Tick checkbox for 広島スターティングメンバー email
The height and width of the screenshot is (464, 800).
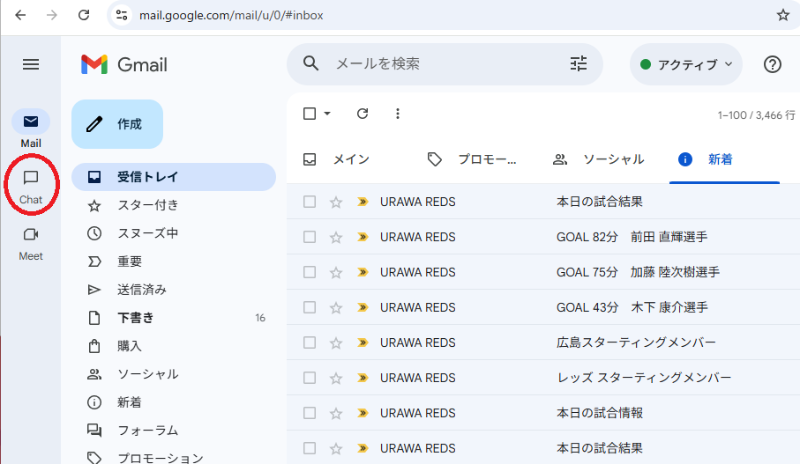click(310, 342)
